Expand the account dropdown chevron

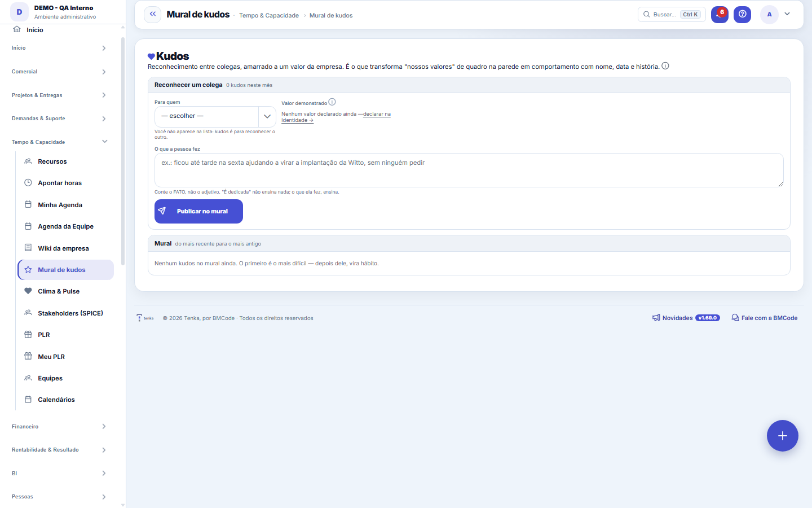(787, 14)
